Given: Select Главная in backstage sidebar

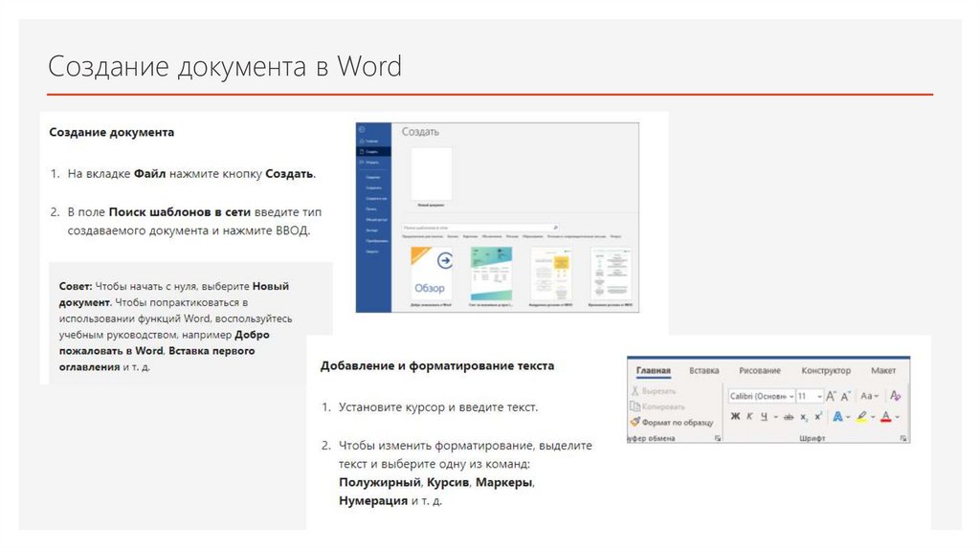Looking at the screenshot, I should [x=371, y=142].
